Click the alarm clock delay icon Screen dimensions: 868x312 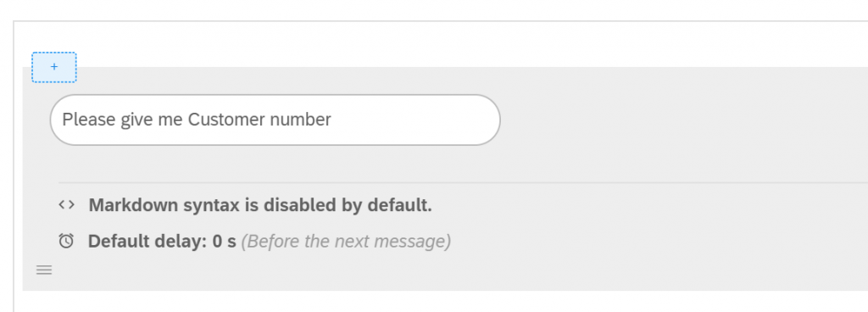pyautogui.click(x=66, y=241)
